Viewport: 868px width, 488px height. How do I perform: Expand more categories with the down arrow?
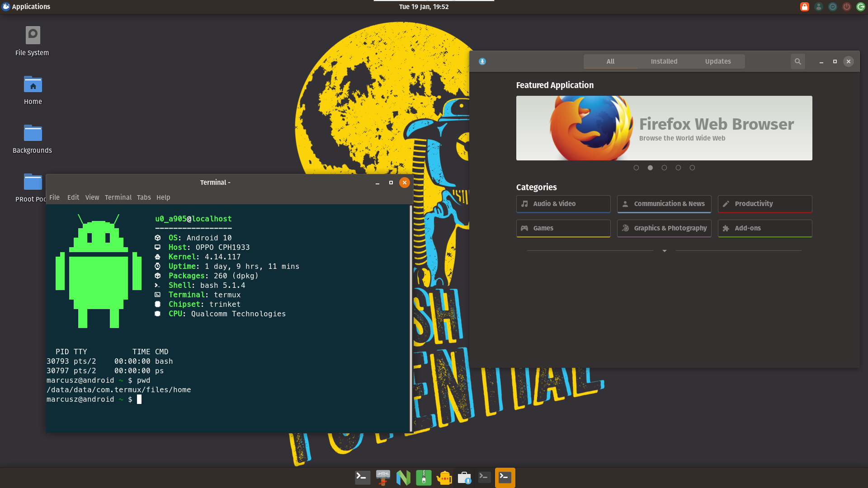(664, 251)
